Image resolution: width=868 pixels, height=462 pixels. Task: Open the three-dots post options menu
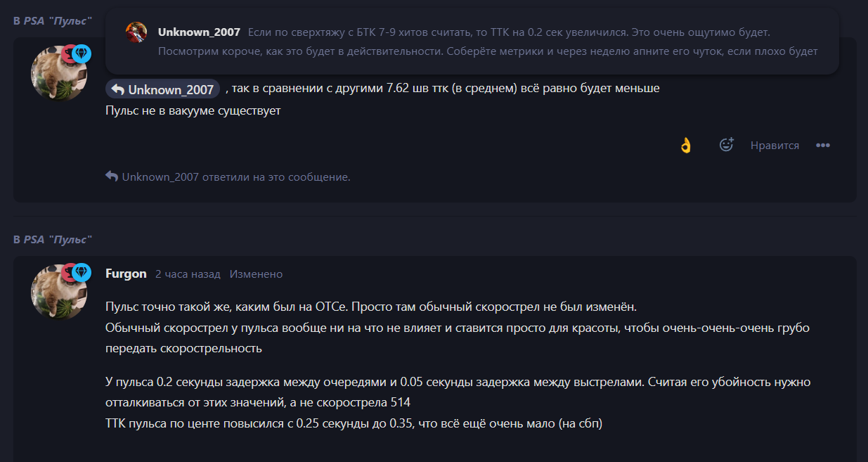tap(823, 146)
